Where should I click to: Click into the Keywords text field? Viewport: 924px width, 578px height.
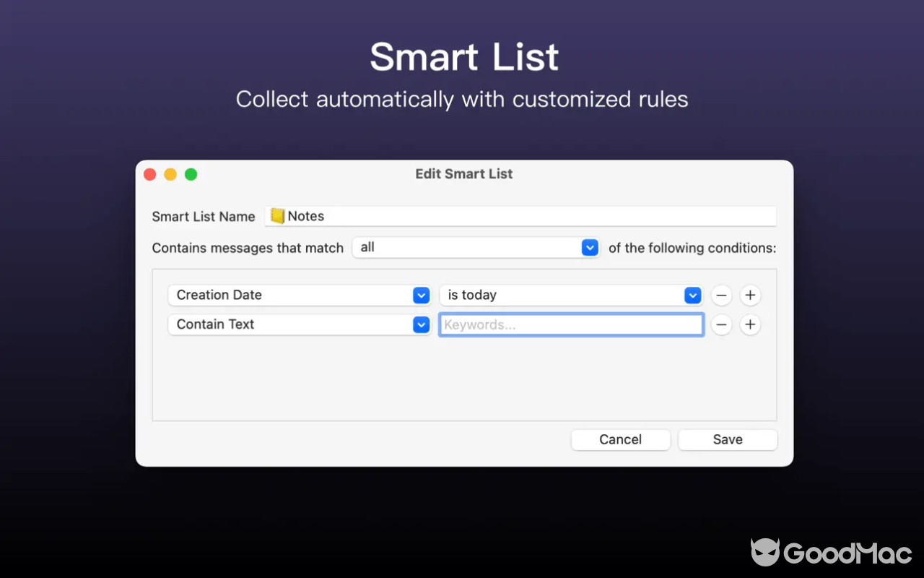click(571, 325)
